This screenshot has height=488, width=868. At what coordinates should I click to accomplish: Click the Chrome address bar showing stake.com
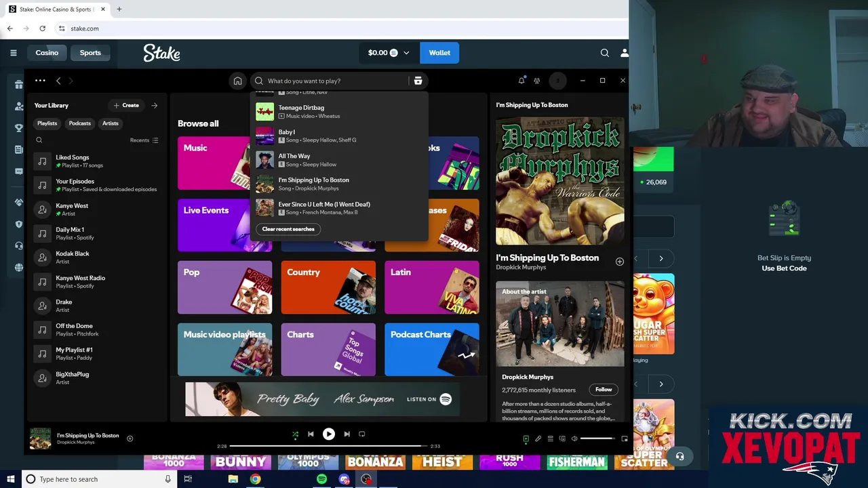pyautogui.click(x=339, y=28)
